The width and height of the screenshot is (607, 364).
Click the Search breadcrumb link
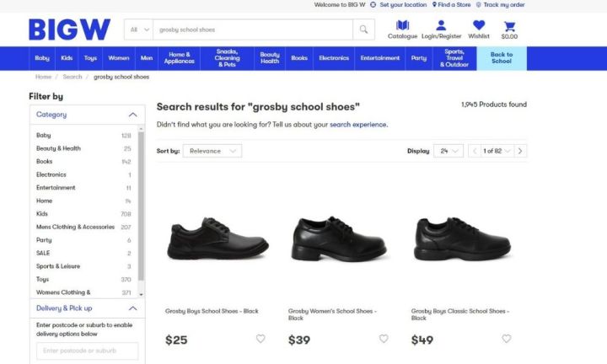tap(73, 77)
